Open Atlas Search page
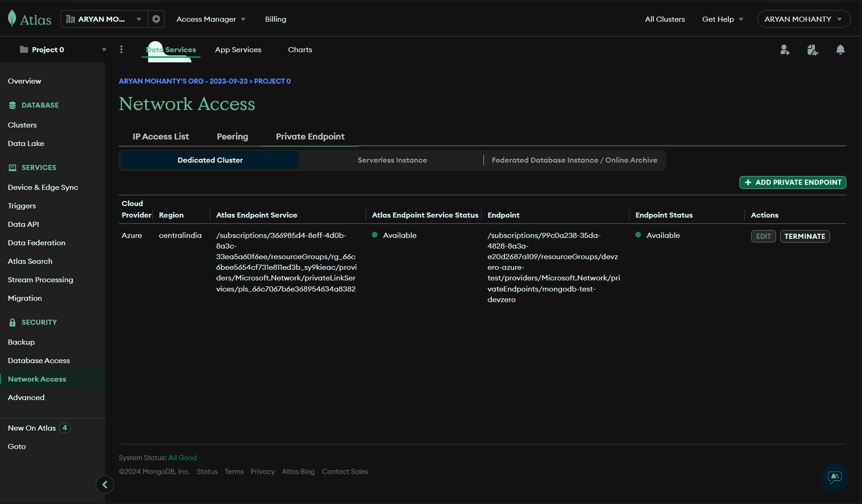Viewport: 862px width, 504px height. coord(30,261)
